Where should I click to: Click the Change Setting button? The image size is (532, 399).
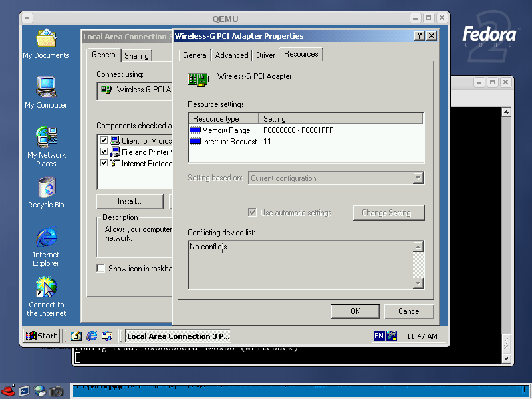pos(389,213)
